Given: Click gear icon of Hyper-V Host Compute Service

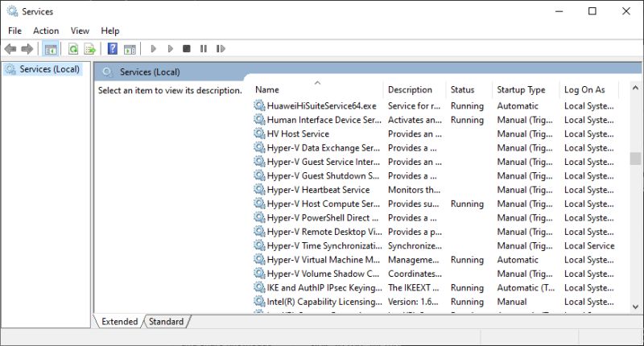Looking at the screenshot, I should coord(259,203).
